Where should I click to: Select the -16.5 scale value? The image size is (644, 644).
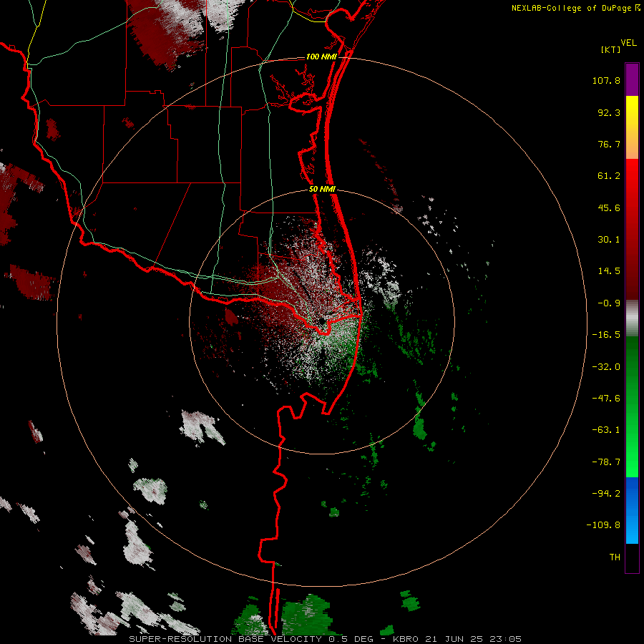(x=606, y=335)
